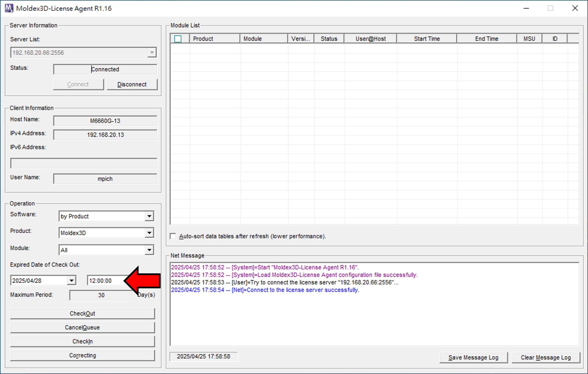The image size is (588, 374).
Task: Click the User Name field mpich
Action: [105, 179]
